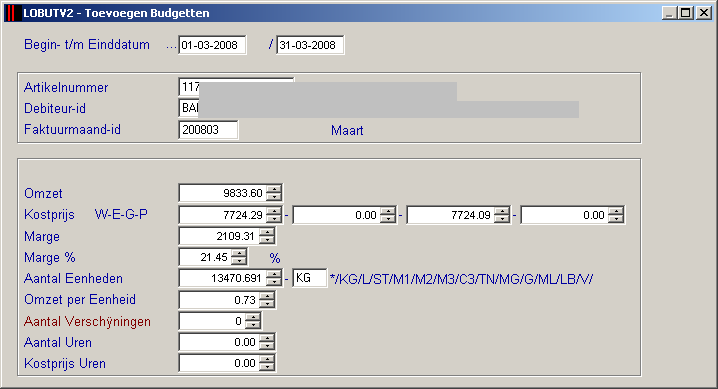
Task: Decrement the 7724.09 Kostprijs spinner down arrow
Action: (x=502, y=219)
